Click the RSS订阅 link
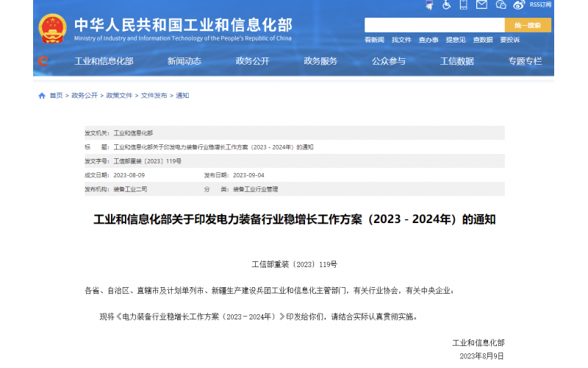Viewport: 588px width, 368px height. [x=540, y=4]
